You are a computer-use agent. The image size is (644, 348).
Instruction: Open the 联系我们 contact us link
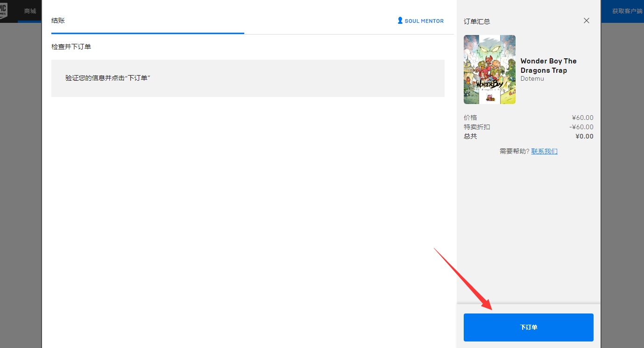544,151
